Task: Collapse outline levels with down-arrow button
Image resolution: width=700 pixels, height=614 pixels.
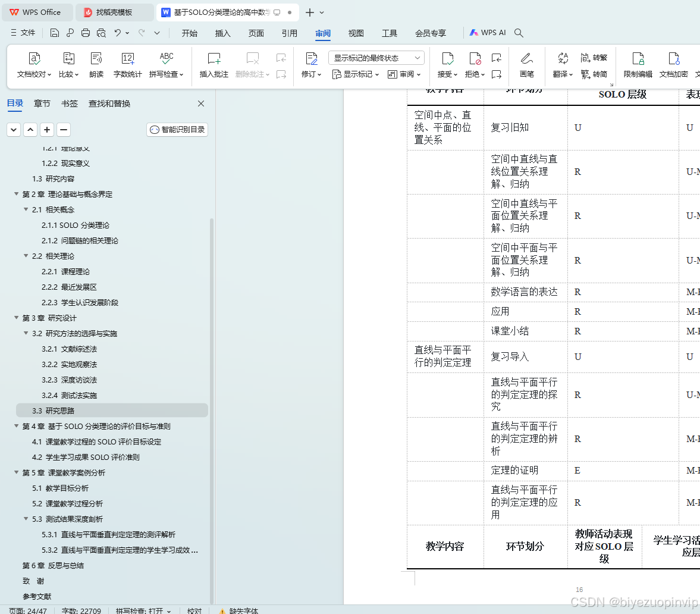Action: tap(14, 130)
